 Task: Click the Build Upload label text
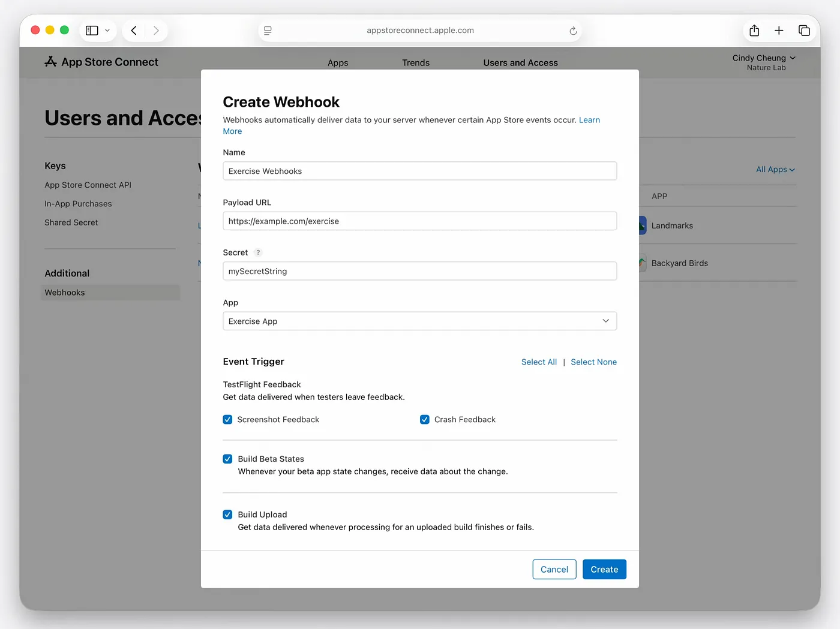pos(262,514)
